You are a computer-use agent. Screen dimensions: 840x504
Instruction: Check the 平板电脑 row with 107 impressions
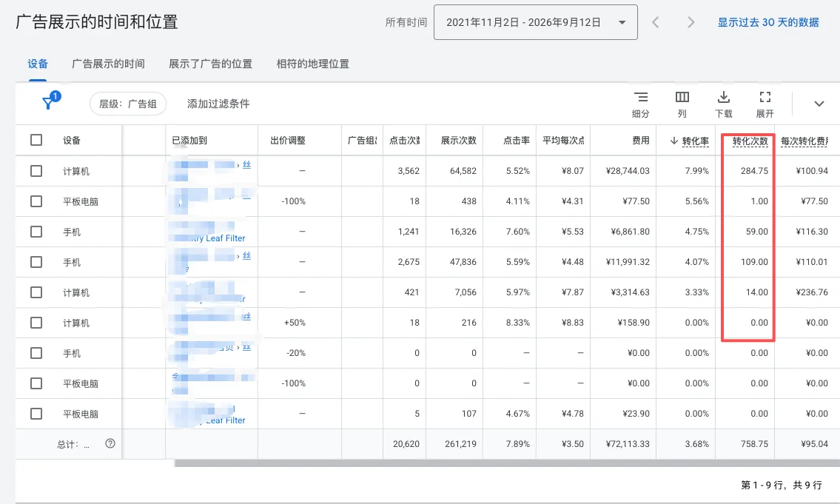tap(36, 414)
